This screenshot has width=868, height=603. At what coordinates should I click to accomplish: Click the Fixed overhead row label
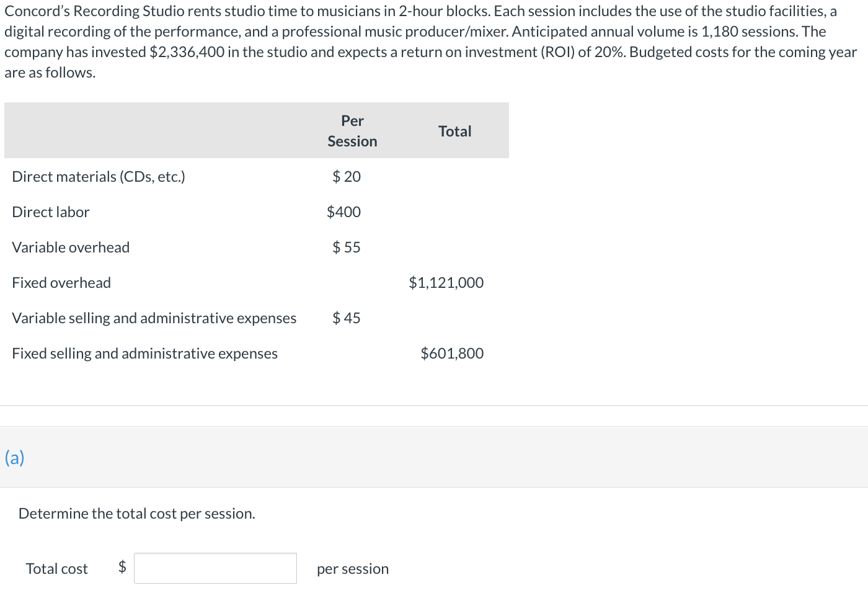[61, 283]
